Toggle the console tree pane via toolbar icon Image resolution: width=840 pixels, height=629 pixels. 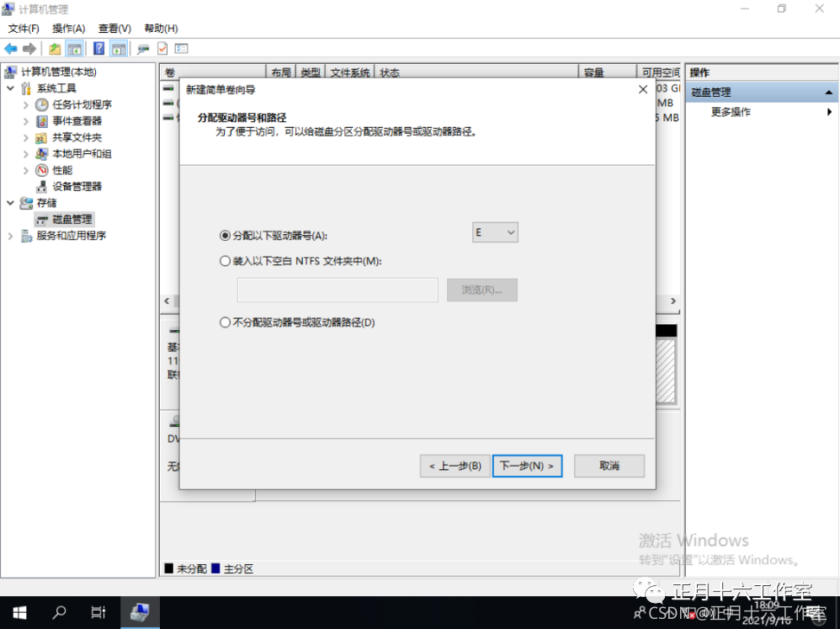72,48
